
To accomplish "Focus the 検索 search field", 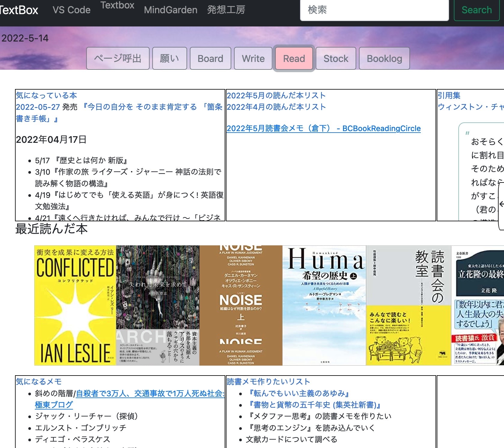I will [x=374, y=10].
